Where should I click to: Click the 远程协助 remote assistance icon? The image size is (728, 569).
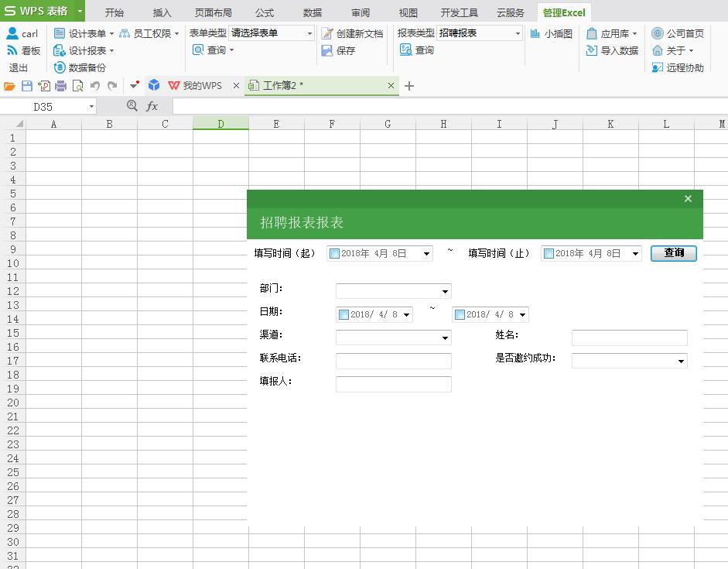point(658,67)
